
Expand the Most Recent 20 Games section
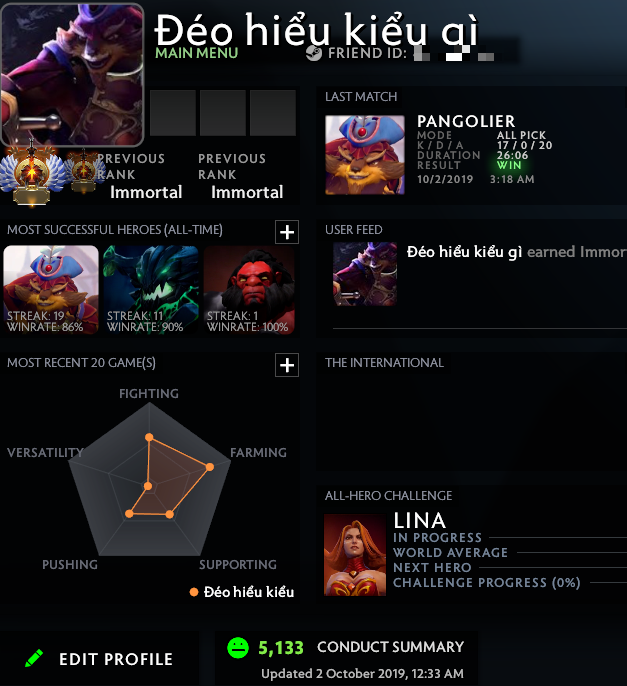[287, 365]
